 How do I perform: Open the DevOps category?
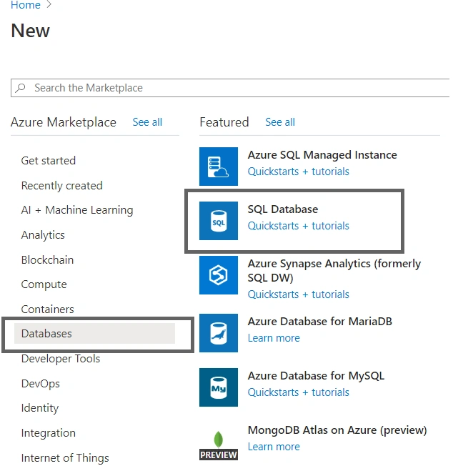[40, 383]
